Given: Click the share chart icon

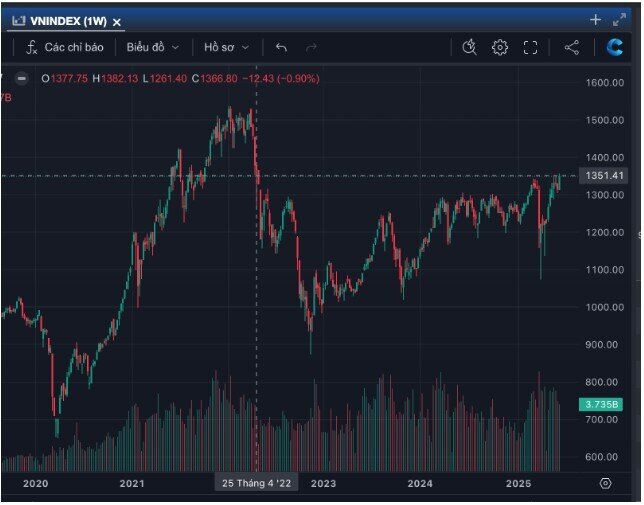Looking at the screenshot, I should (x=572, y=48).
